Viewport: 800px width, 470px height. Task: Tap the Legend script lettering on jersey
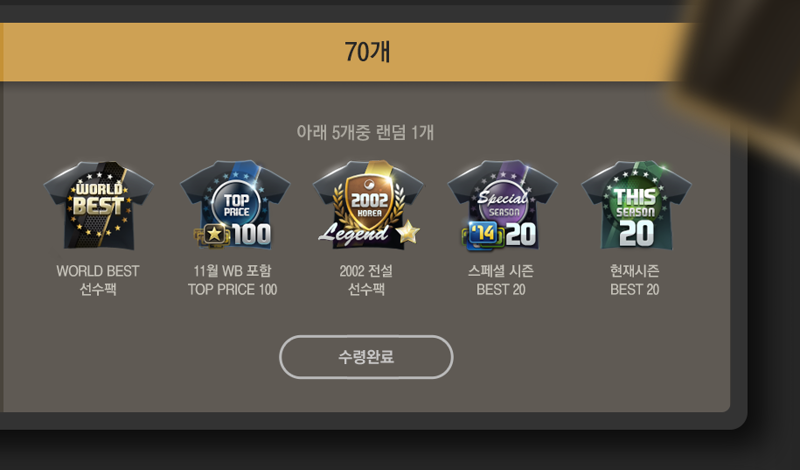pos(354,234)
